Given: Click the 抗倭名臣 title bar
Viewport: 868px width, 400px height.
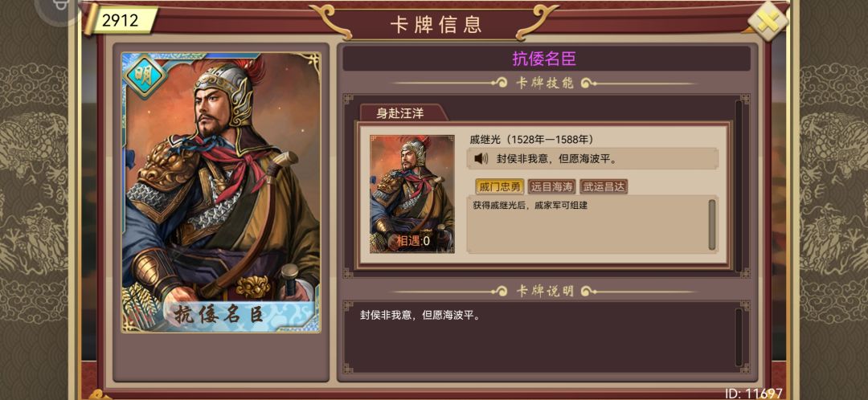Looking at the screenshot, I should [x=547, y=59].
